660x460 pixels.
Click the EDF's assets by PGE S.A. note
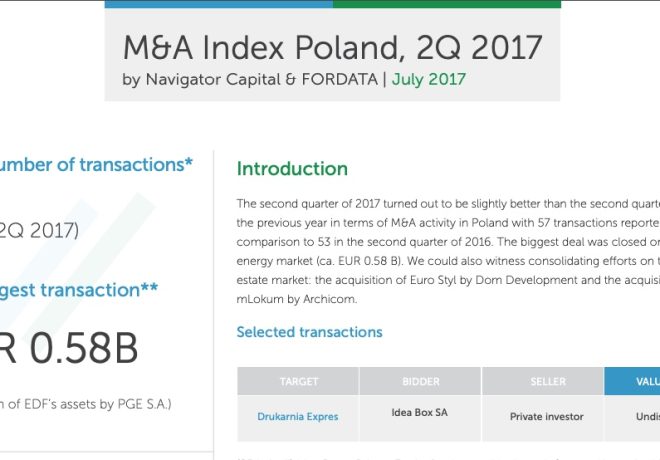point(85,404)
